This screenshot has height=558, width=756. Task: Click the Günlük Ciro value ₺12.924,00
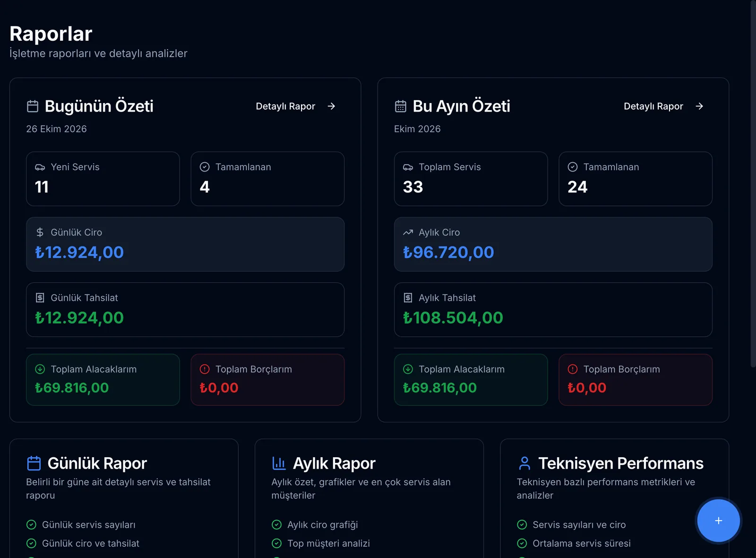tap(79, 253)
